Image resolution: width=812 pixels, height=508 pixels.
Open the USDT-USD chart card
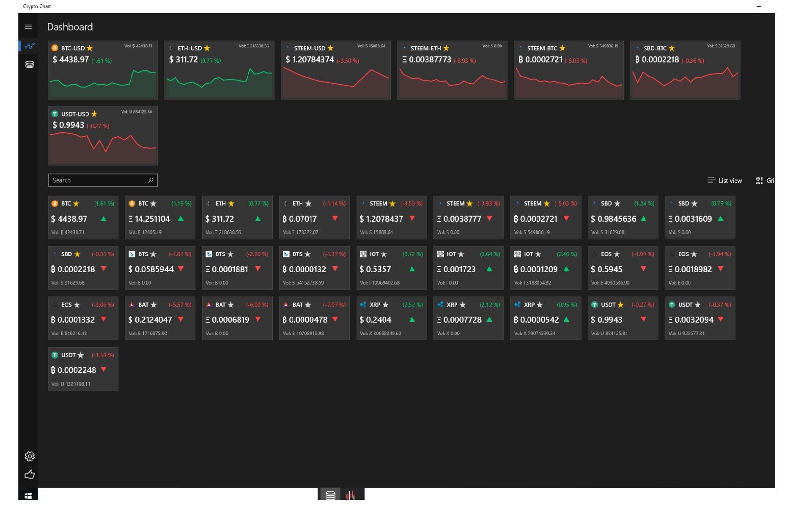click(103, 135)
